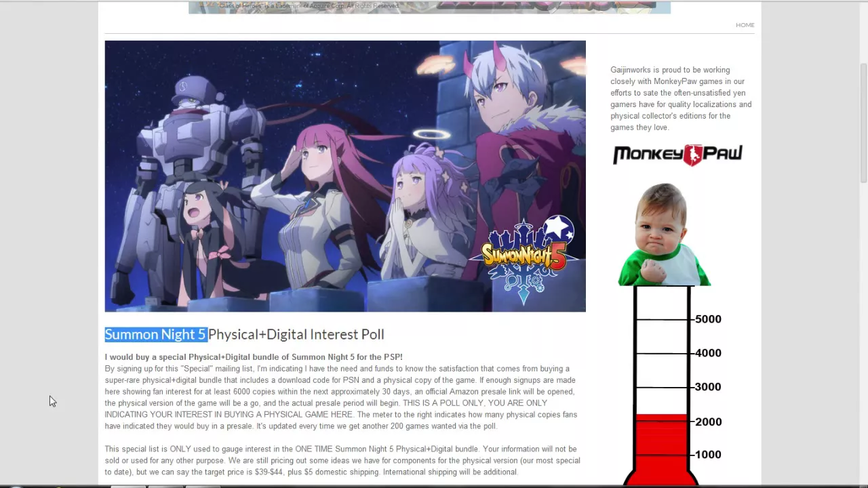Click the cut-off Class of Heroes banner image at top
This screenshot has width=868, height=488.
coord(429,7)
